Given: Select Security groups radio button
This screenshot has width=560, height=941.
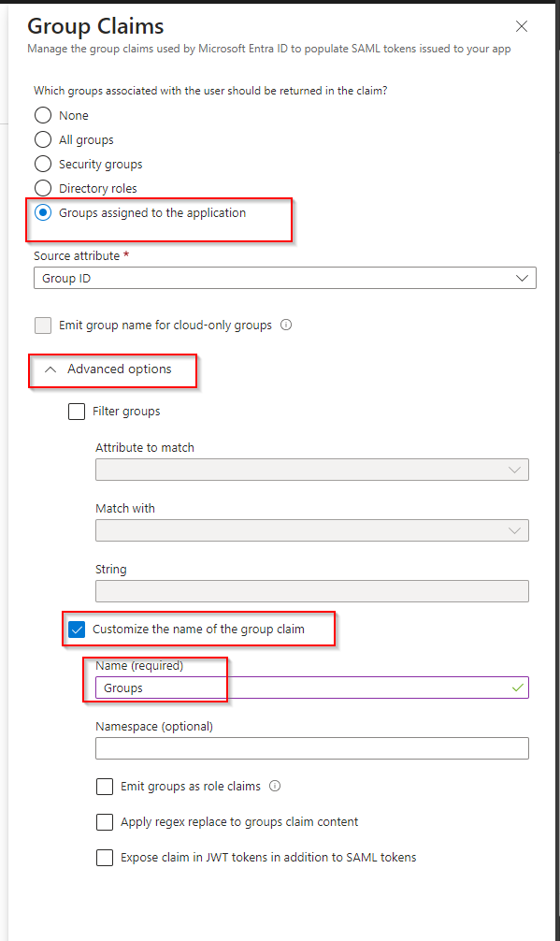Looking at the screenshot, I should [43, 164].
